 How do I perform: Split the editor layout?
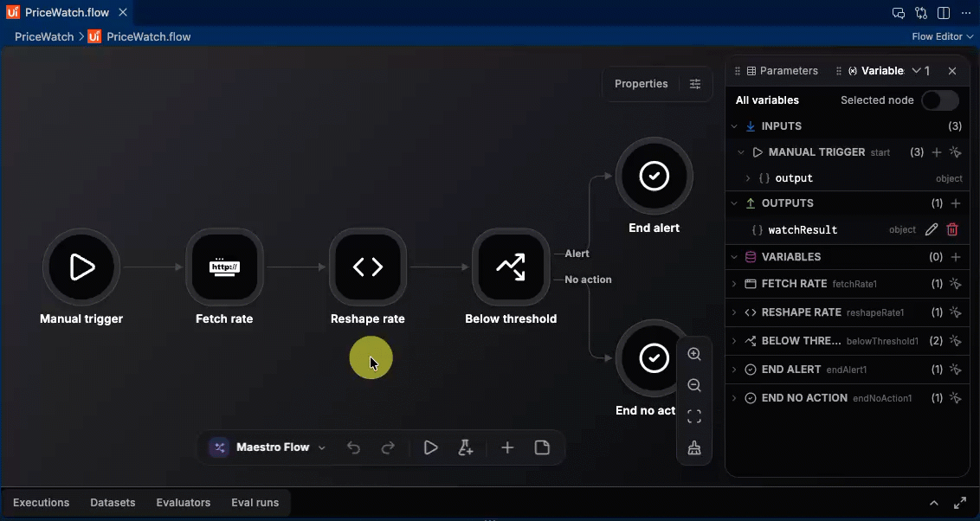click(x=944, y=12)
